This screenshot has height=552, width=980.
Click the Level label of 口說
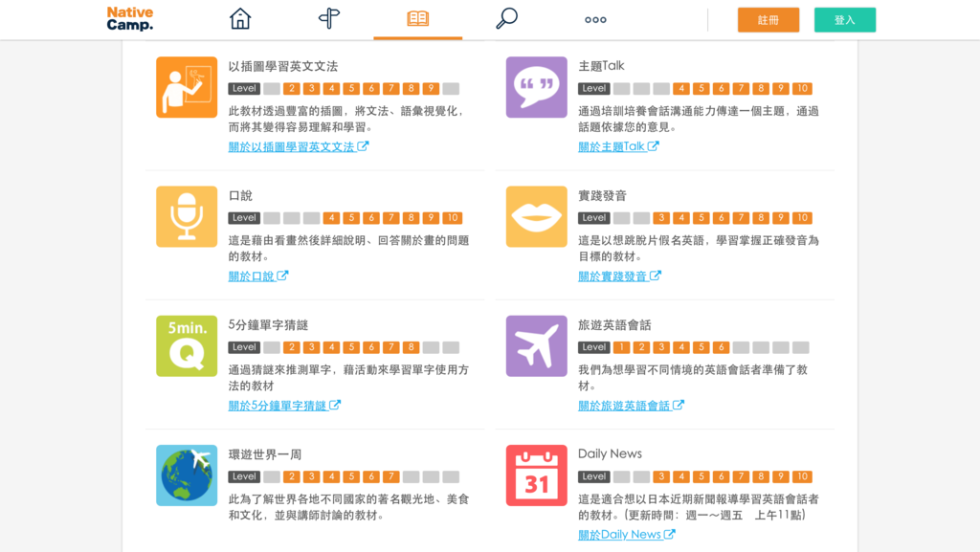tap(244, 218)
